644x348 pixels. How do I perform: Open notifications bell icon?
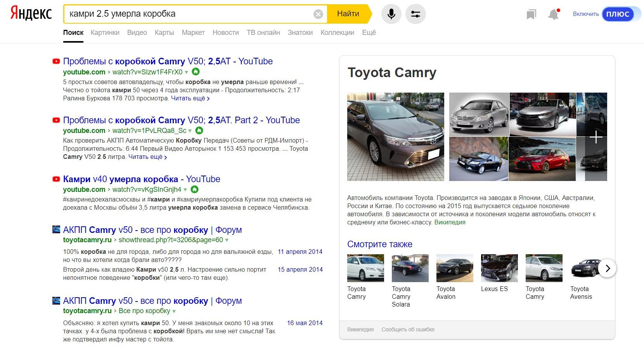click(554, 14)
